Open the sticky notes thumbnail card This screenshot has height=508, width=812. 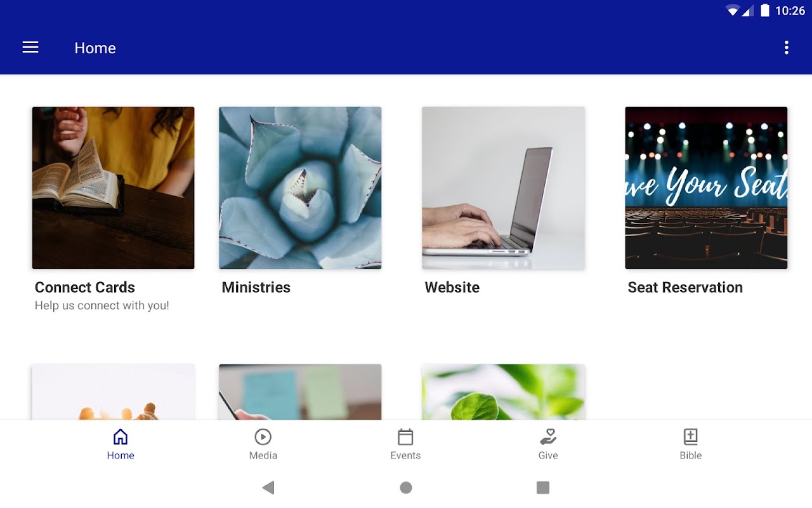coord(300,392)
